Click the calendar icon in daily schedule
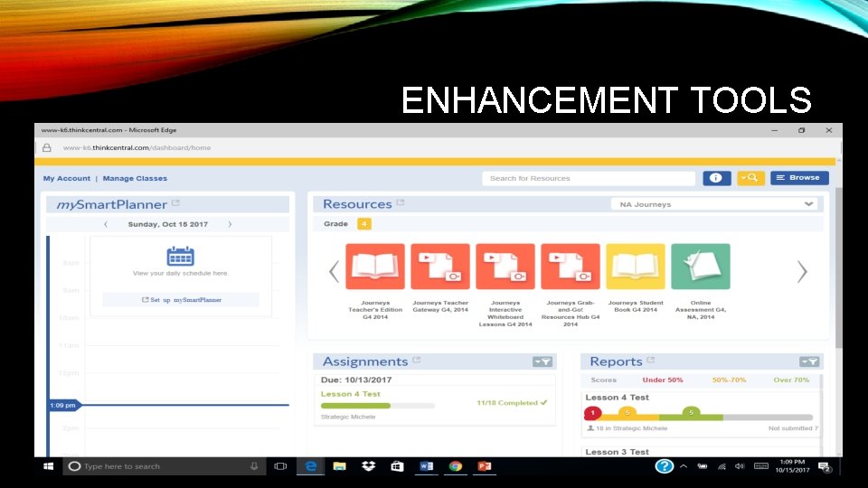 coord(181,256)
